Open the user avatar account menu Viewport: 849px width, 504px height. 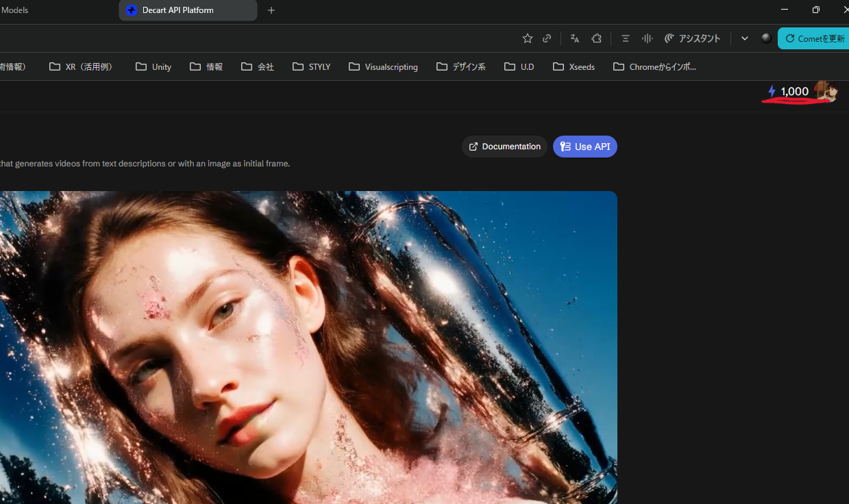tap(827, 91)
